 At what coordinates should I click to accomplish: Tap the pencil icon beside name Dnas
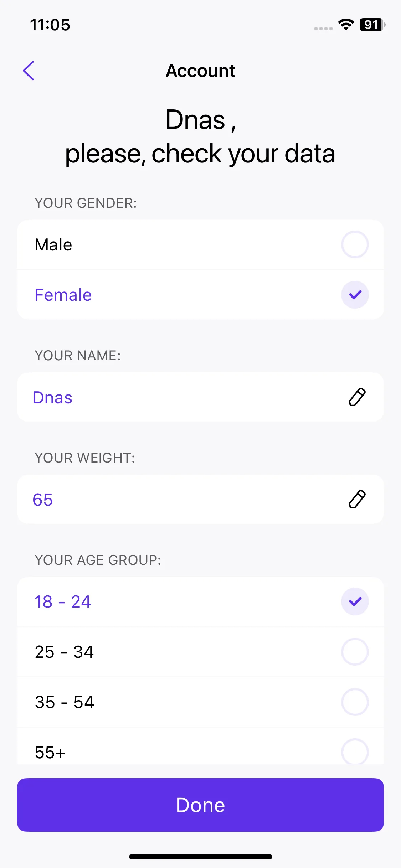[x=357, y=397]
